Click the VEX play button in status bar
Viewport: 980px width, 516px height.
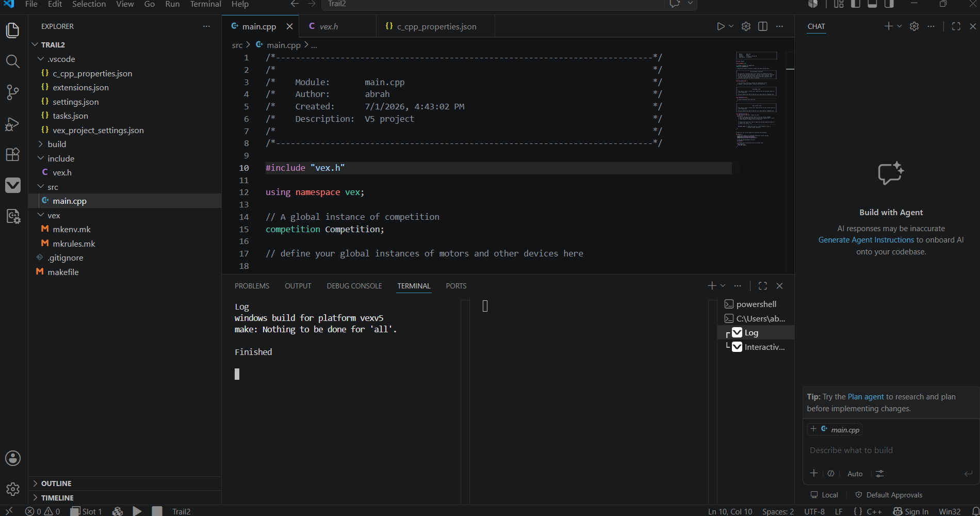(x=137, y=511)
